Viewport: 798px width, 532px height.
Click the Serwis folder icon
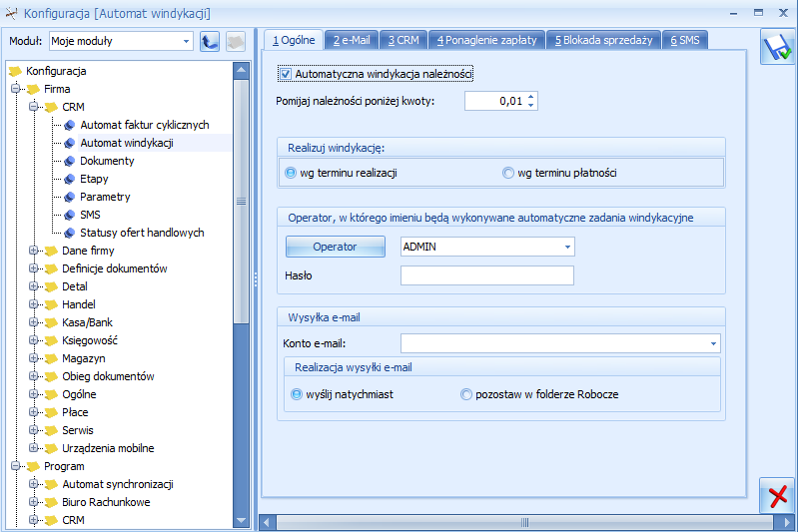(x=51, y=430)
